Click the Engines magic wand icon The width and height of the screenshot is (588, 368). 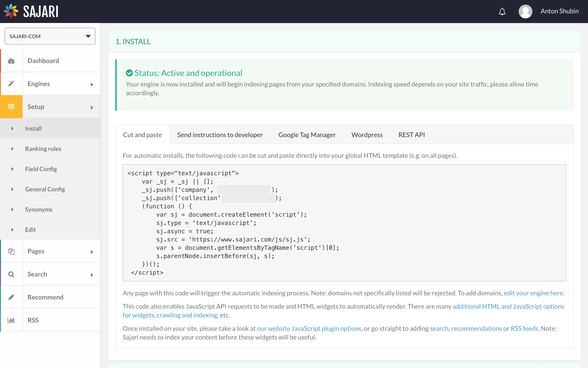11,83
